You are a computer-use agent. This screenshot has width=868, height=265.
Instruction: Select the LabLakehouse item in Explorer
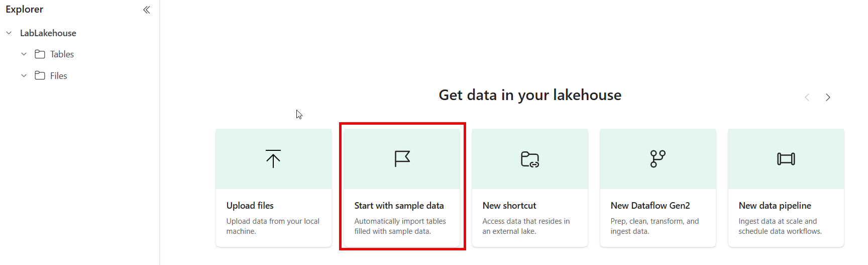(x=48, y=33)
